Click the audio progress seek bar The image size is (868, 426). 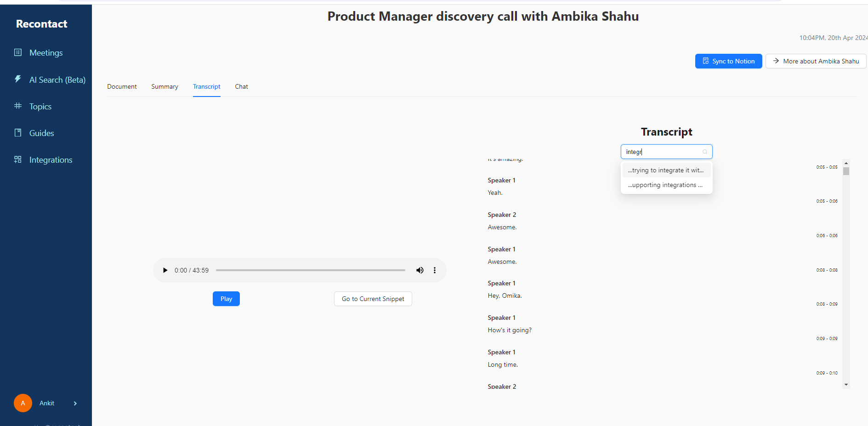coord(310,270)
